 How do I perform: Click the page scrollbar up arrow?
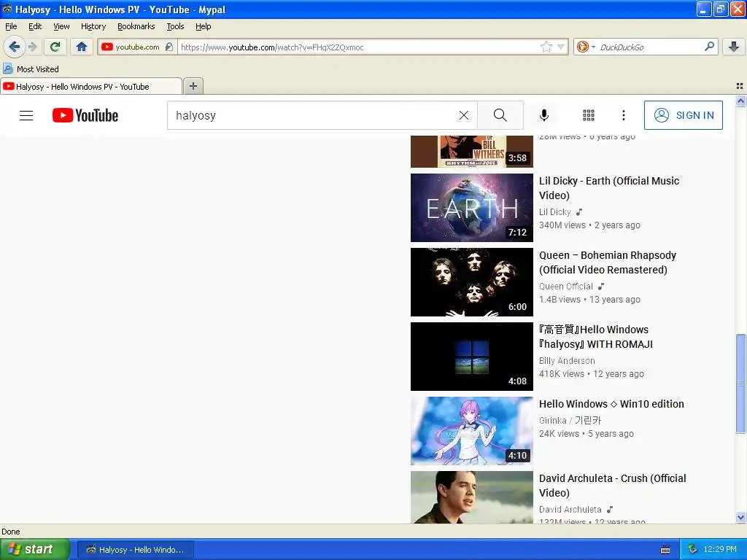click(740, 101)
